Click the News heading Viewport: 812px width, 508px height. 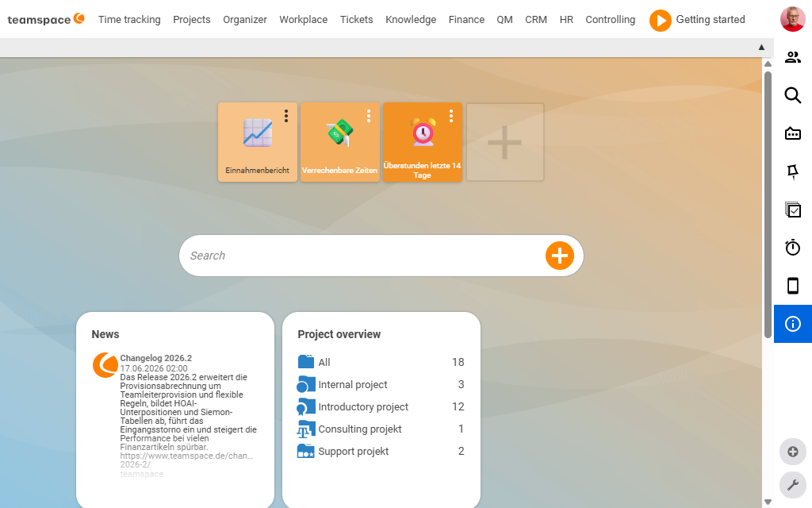105,334
